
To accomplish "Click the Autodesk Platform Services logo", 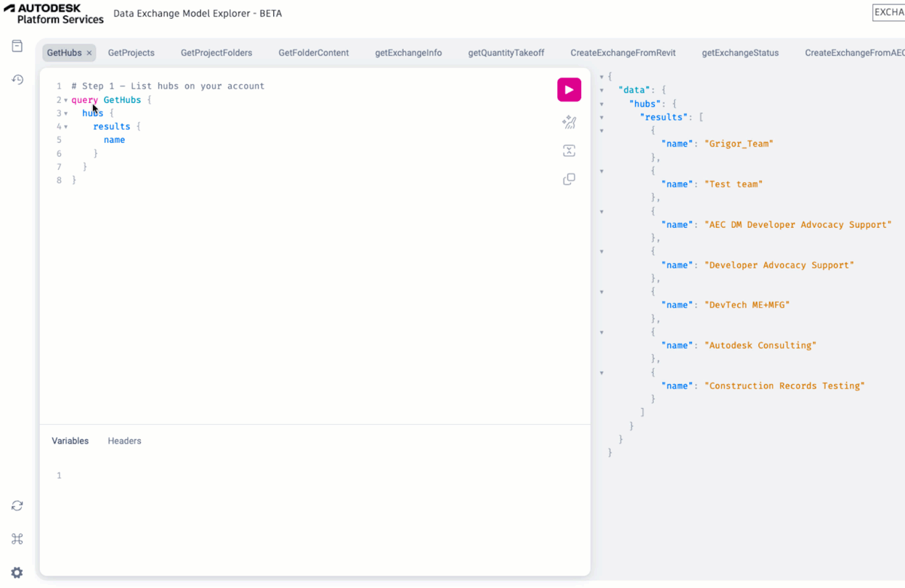I will tap(54, 13).
